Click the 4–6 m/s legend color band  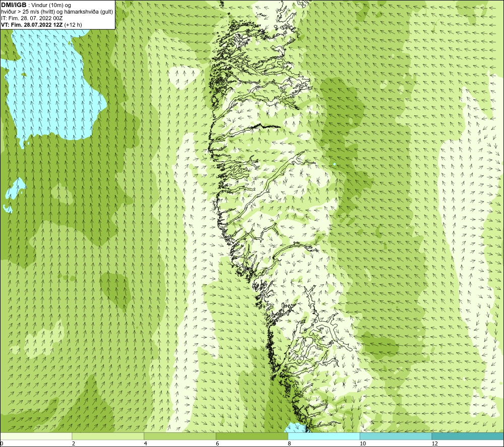pyautogui.click(x=180, y=436)
